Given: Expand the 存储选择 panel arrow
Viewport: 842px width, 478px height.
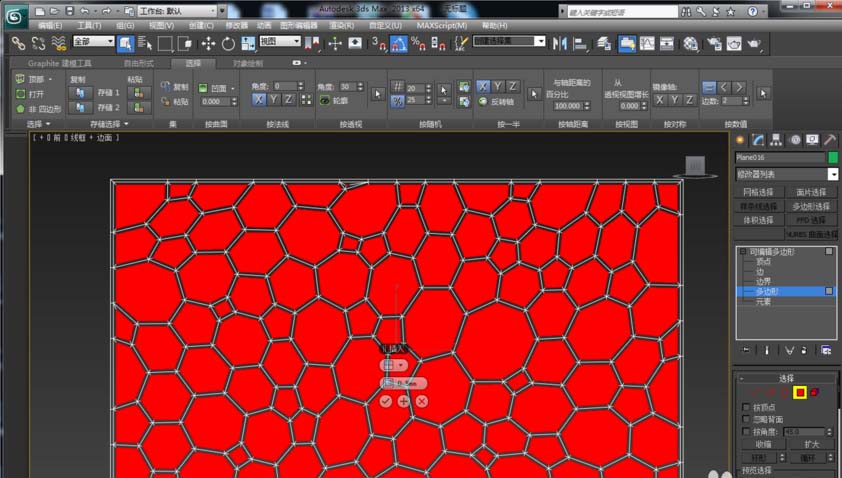Looking at the screenshot, I should [126, 124].
